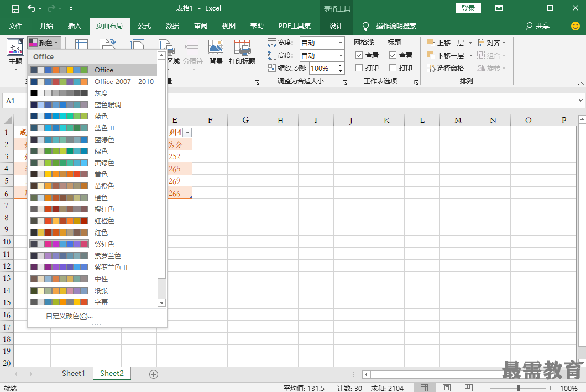The image size is (586, 392).
Task: Open the Colors (颜色) dropdown button
Action: tap(44, 43)
